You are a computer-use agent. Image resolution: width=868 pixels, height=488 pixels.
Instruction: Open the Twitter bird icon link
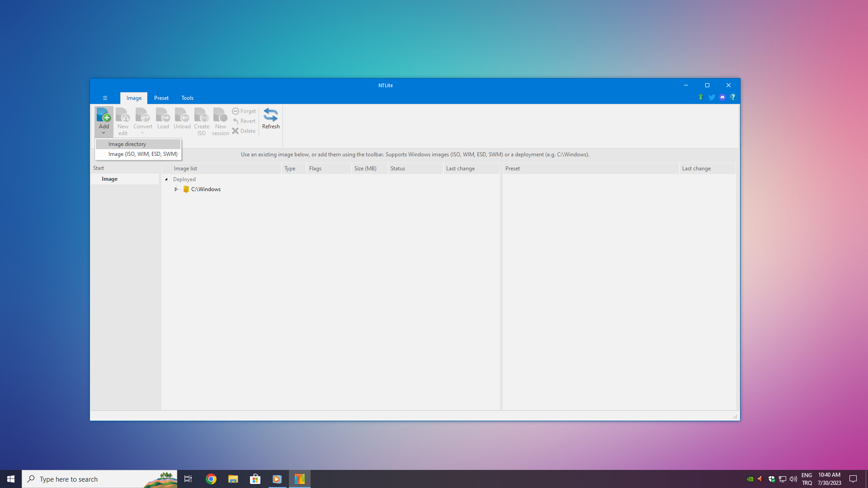(712, 97)
